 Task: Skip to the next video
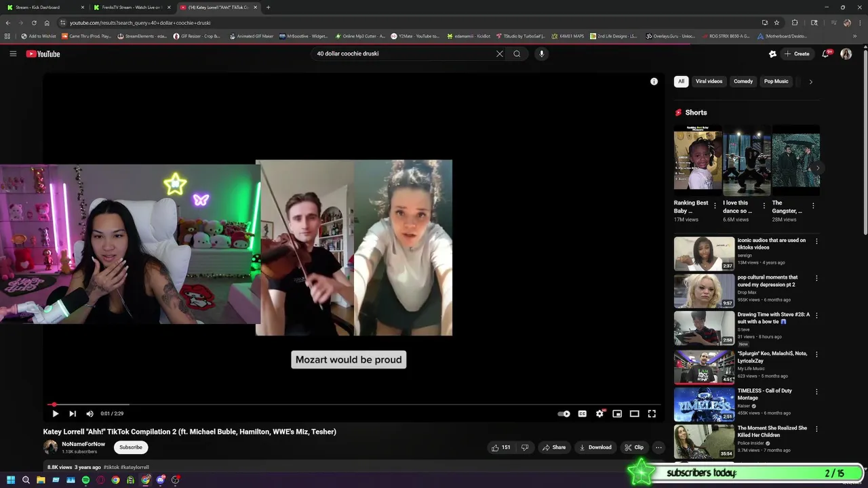click(x=72, y=413)
